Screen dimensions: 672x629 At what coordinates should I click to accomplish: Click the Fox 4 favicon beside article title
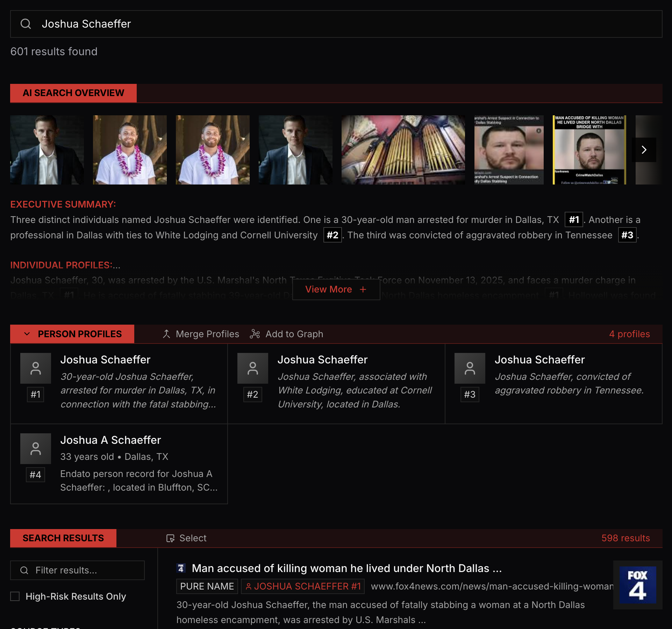181,568
